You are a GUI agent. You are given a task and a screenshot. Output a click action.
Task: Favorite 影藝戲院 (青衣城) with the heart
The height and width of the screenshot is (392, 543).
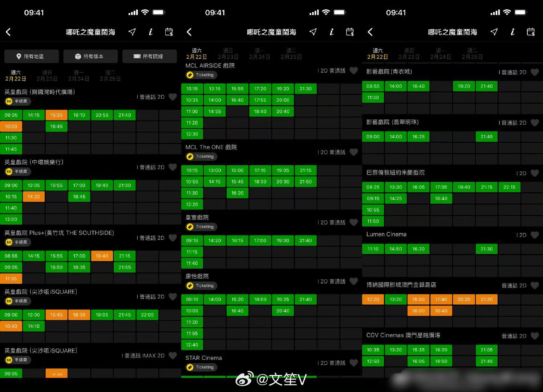click(x=535, y=72)
